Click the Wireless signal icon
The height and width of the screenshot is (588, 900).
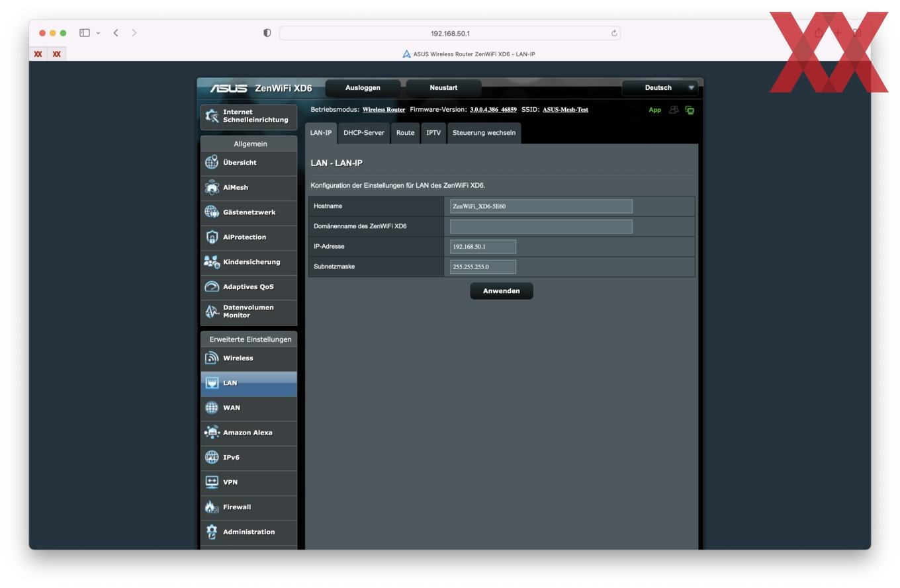[x=212, y=358]
